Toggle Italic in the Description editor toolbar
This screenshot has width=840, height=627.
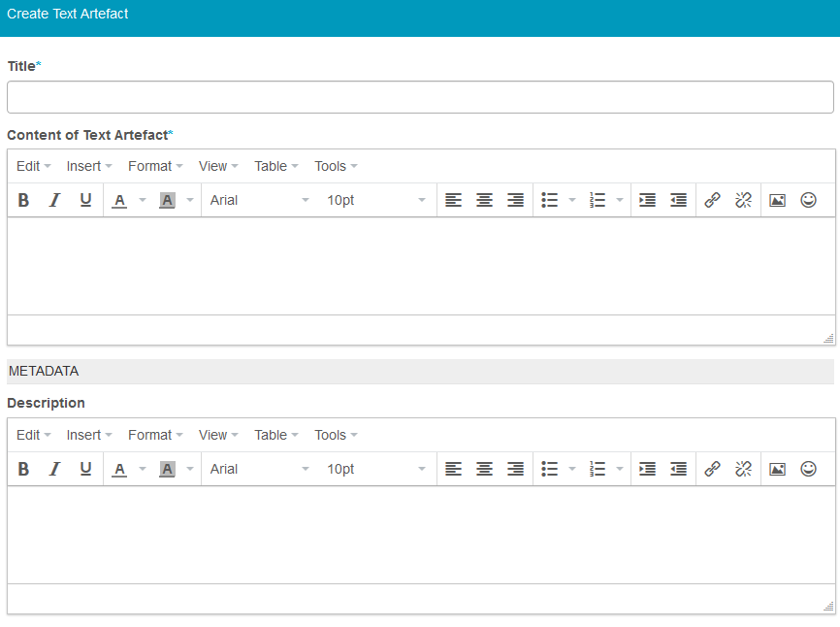coord(54,469)
